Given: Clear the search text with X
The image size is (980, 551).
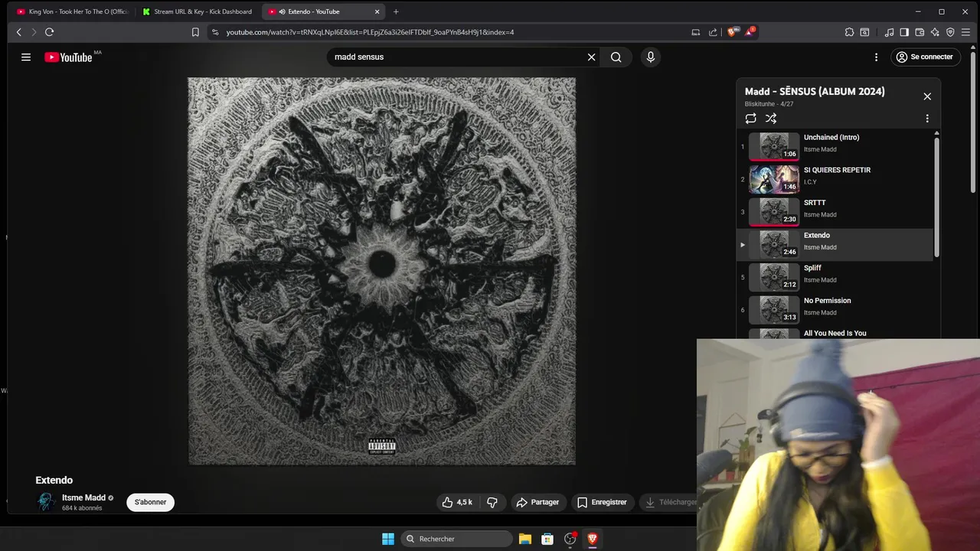Looking at the screenshot, I should 591,57.
